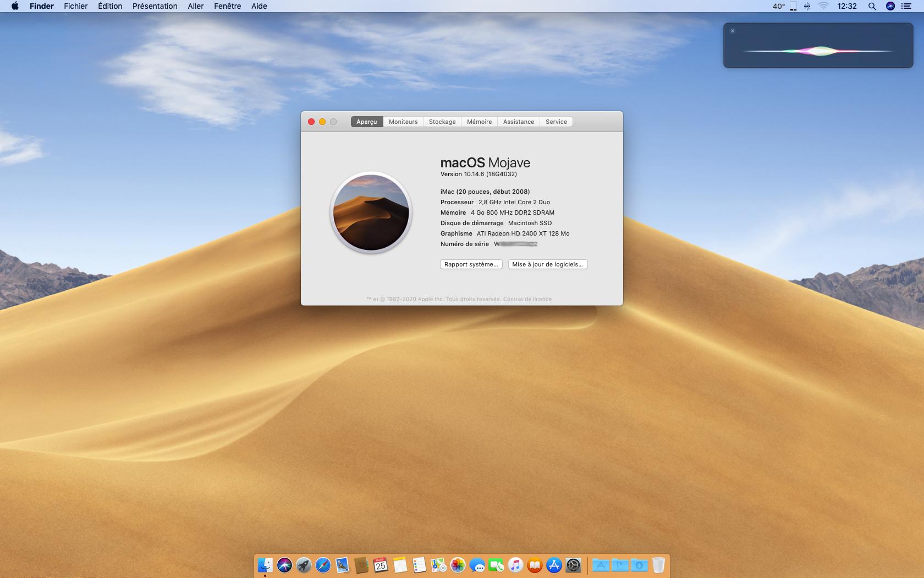Open the Downloads folder stack in Dock

[639, 565]
